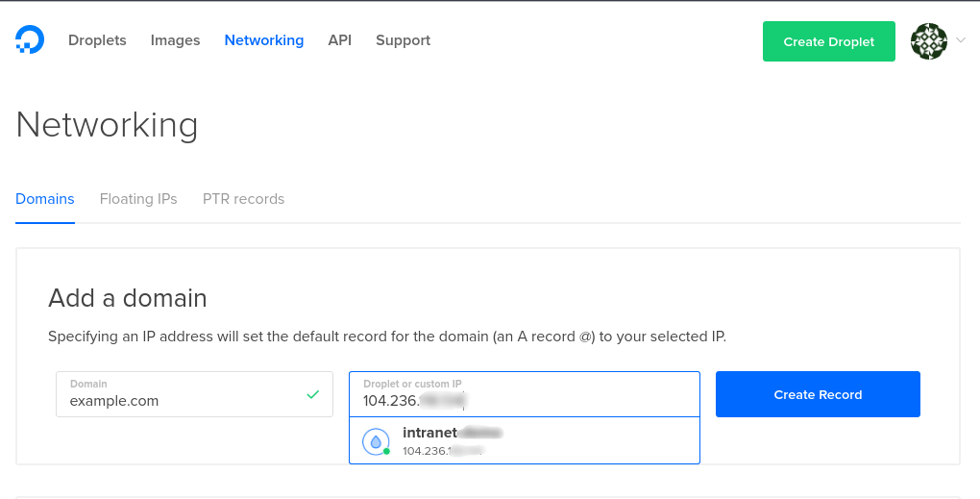Screen dimensions: 980x499
Task: Click the Create Droplet button
Action: coord(829,41)
